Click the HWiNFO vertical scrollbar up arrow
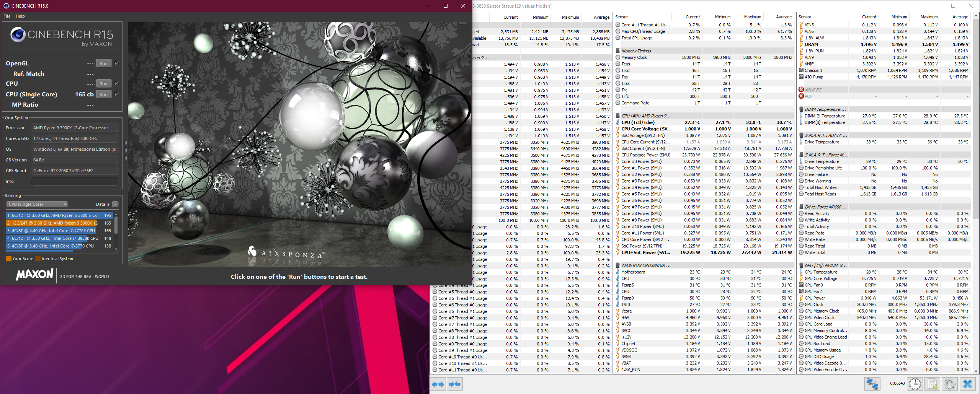This screenshot has width=980, height=394. tap(976, 16)
